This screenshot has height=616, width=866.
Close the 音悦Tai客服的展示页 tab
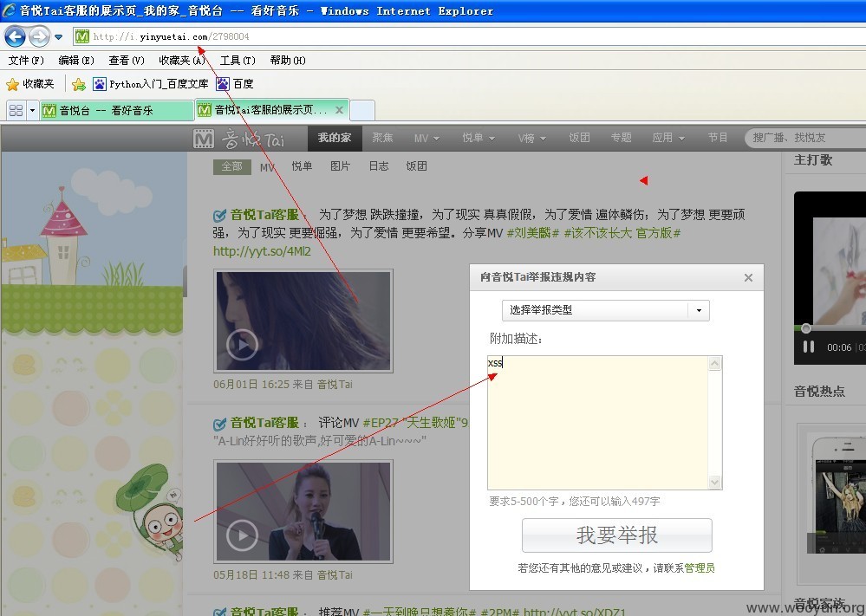pyautogui.click(x=340, y=110)
